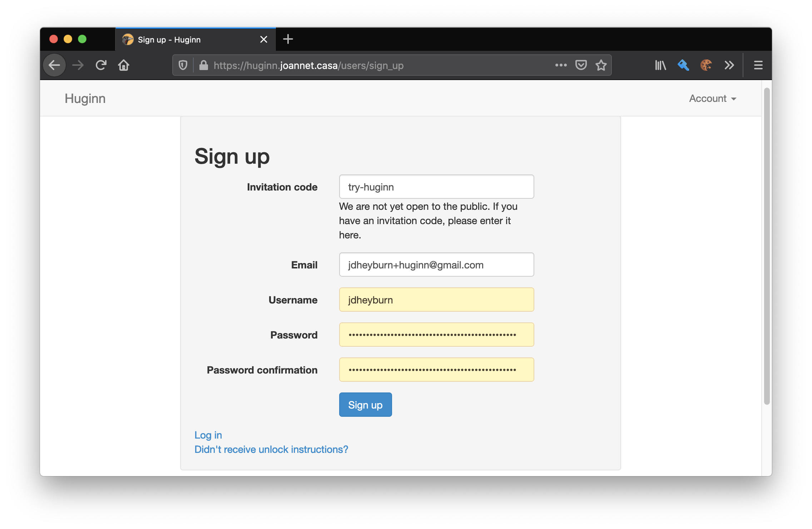Reload the current page
812x529 pixels.
tap(101, 65)
